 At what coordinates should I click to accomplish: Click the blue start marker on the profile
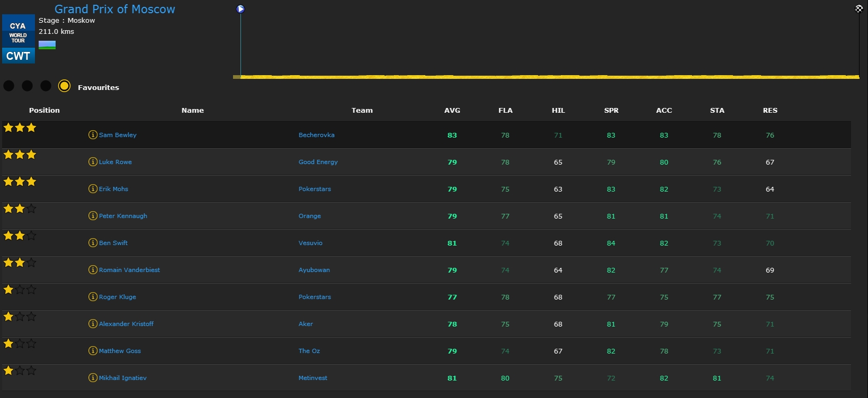240,9
